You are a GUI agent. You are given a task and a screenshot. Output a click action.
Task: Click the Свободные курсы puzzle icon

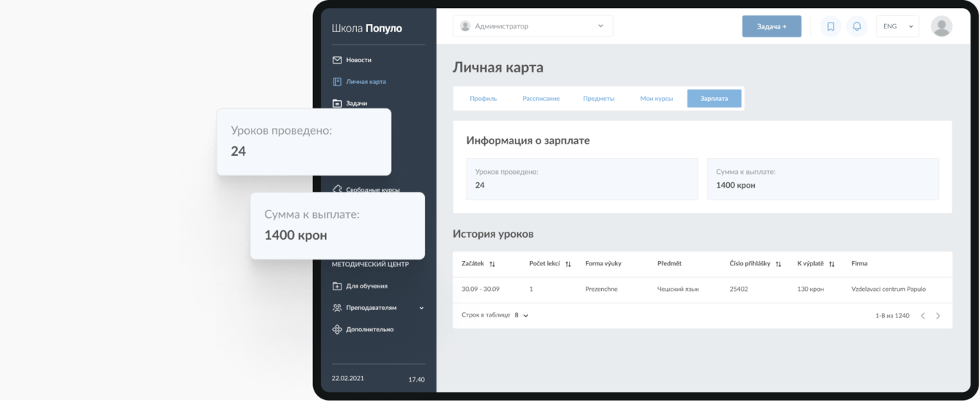[337, 189]
